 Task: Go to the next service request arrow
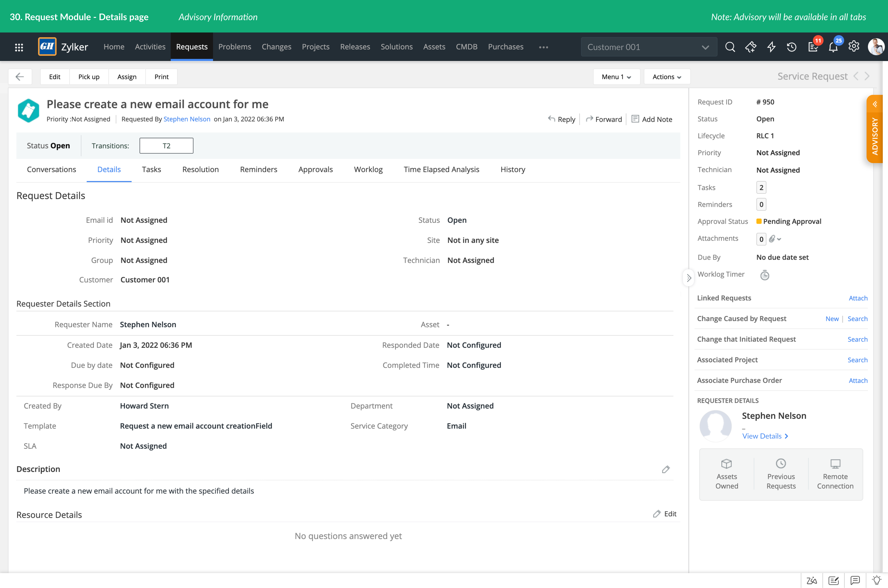(x=867, y=76)
